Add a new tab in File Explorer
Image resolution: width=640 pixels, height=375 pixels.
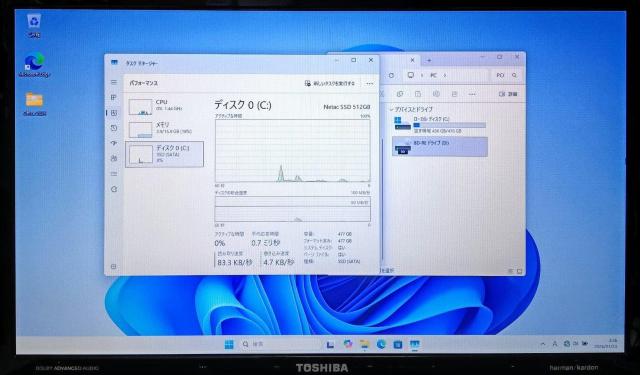[429, 60]
